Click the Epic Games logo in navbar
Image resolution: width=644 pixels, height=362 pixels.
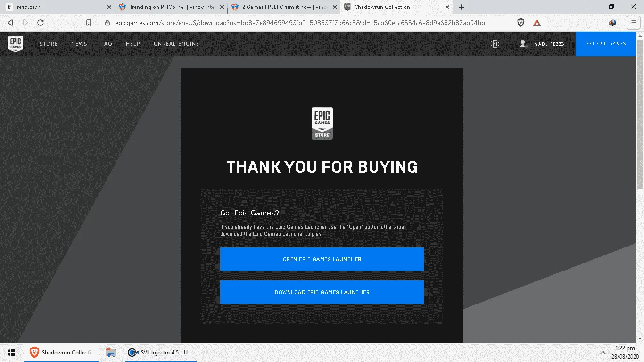coord(16,44)
